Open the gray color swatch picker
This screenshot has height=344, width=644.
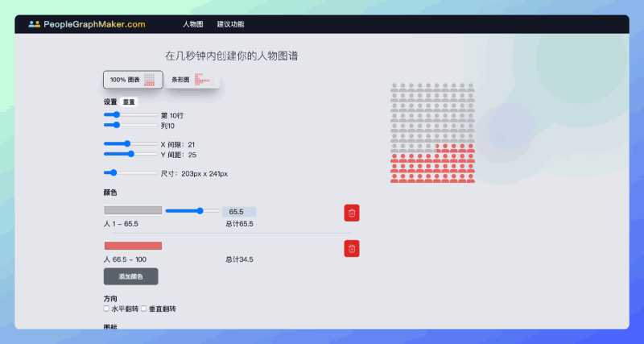point(133,210)
